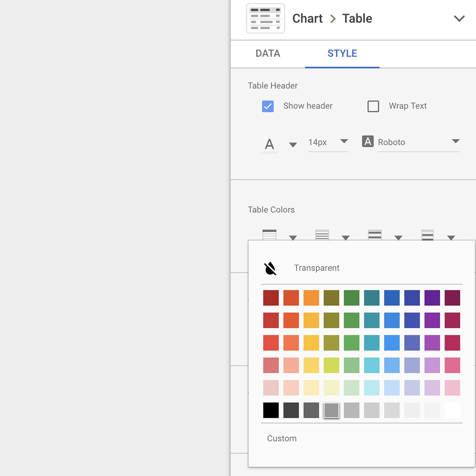Viewport: 476px width, 476px height.
Task: Choose the violet swatch in second row
Action: tap(432, 320)
